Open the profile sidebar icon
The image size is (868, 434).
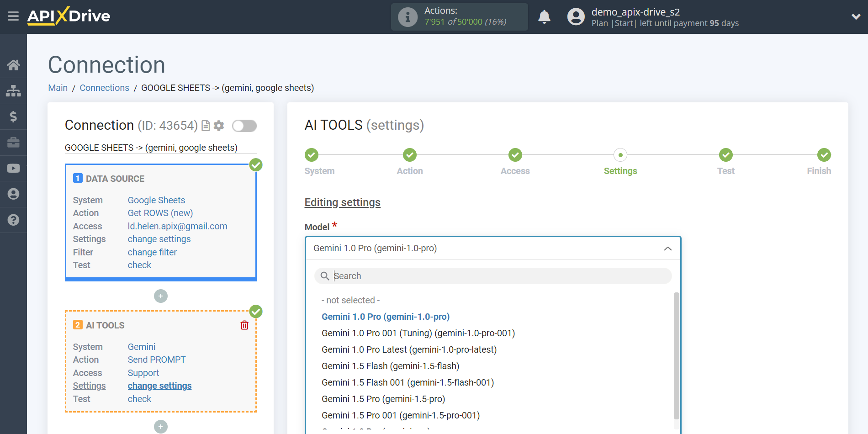point(13,194)
